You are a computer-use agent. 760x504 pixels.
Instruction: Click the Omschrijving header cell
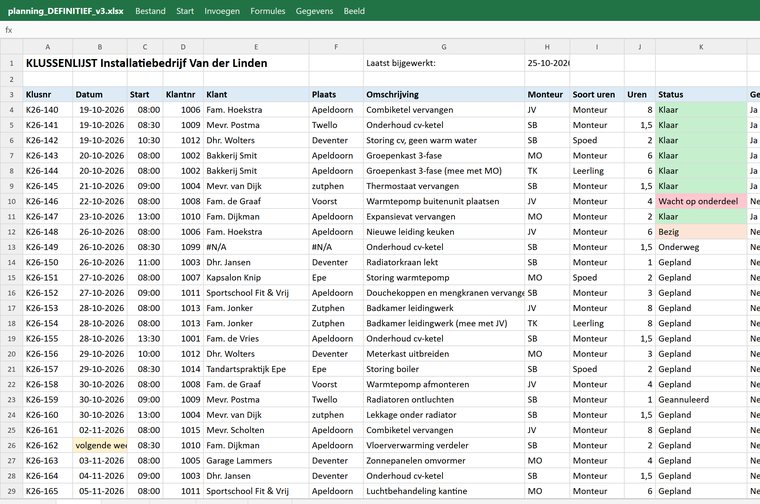pyautogui.click(x=443, y=94)
